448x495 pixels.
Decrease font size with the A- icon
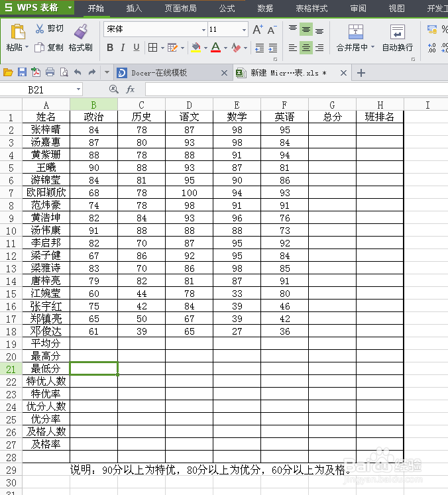(272, 30)
